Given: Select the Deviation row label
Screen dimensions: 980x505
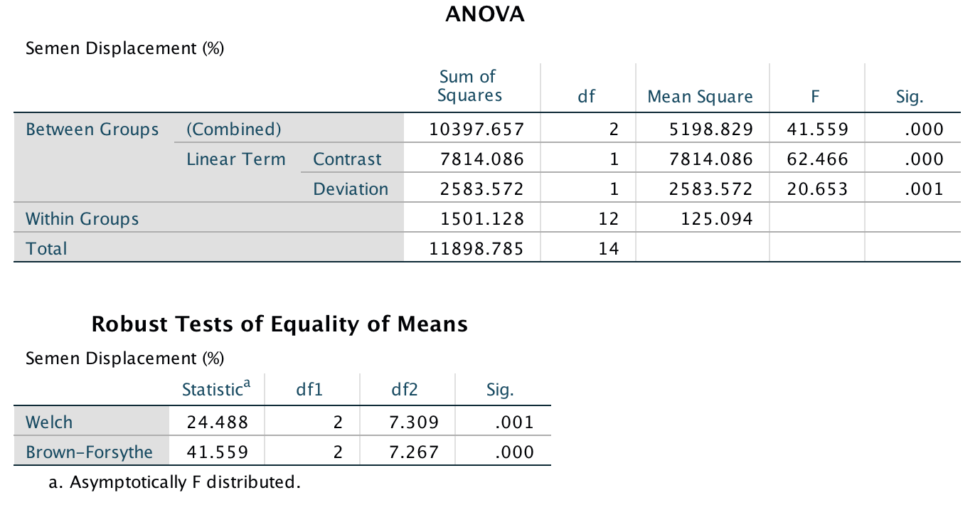Looking at the screenshot, I should pos(351,189).
